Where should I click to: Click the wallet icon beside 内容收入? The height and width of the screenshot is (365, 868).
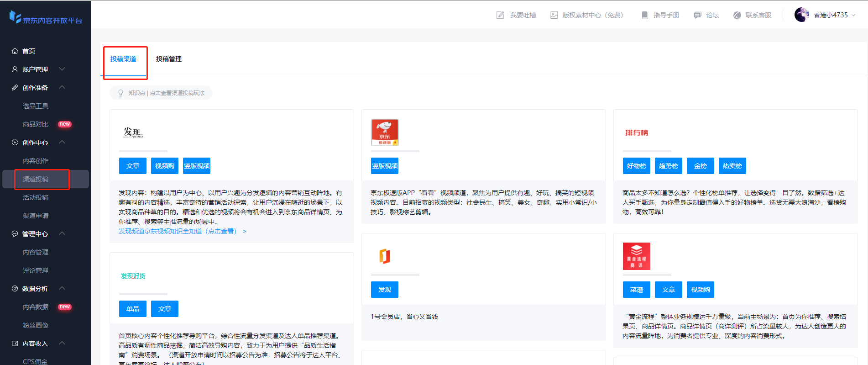tap(15, 344)
